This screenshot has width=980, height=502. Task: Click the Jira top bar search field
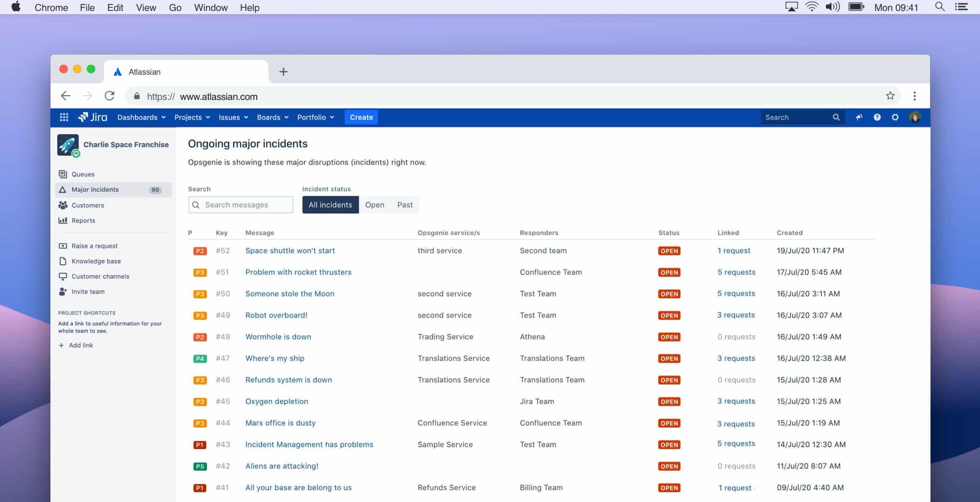[802, 117]
